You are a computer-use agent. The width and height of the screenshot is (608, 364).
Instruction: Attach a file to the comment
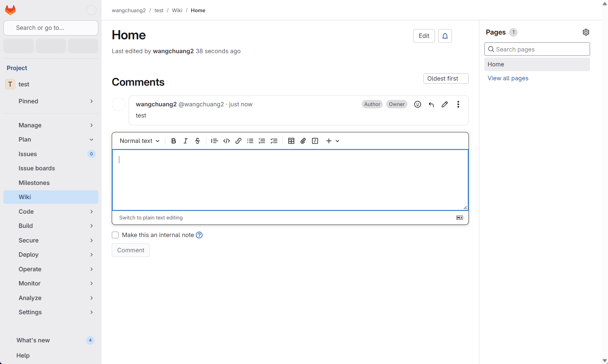(303, 141)
